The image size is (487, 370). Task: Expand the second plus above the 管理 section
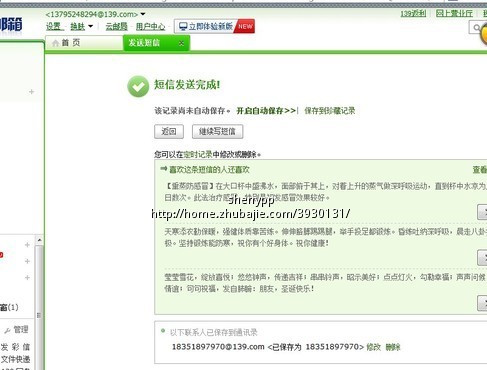(x=28, y=261)
